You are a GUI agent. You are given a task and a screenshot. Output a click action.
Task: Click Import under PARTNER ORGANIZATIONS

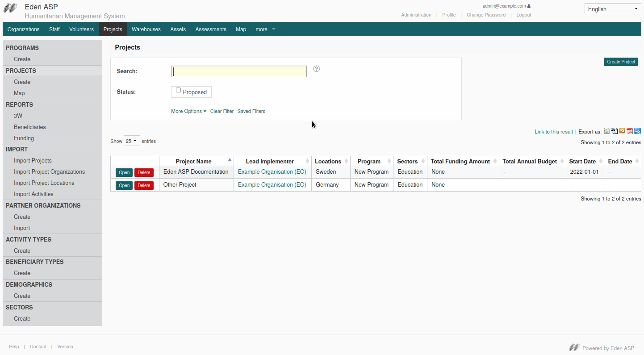[x=22, y=228]
